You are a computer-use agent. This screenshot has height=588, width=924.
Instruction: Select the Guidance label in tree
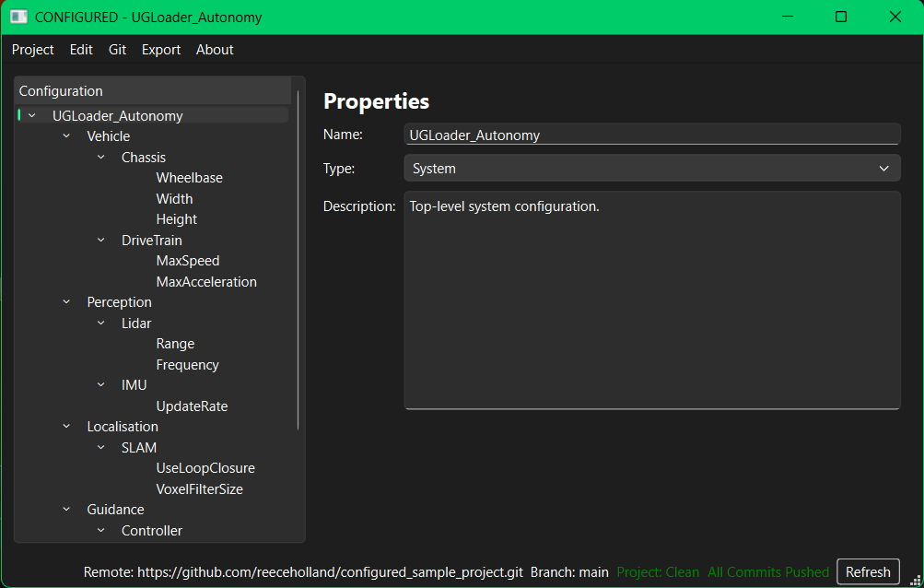pos(115,509)
